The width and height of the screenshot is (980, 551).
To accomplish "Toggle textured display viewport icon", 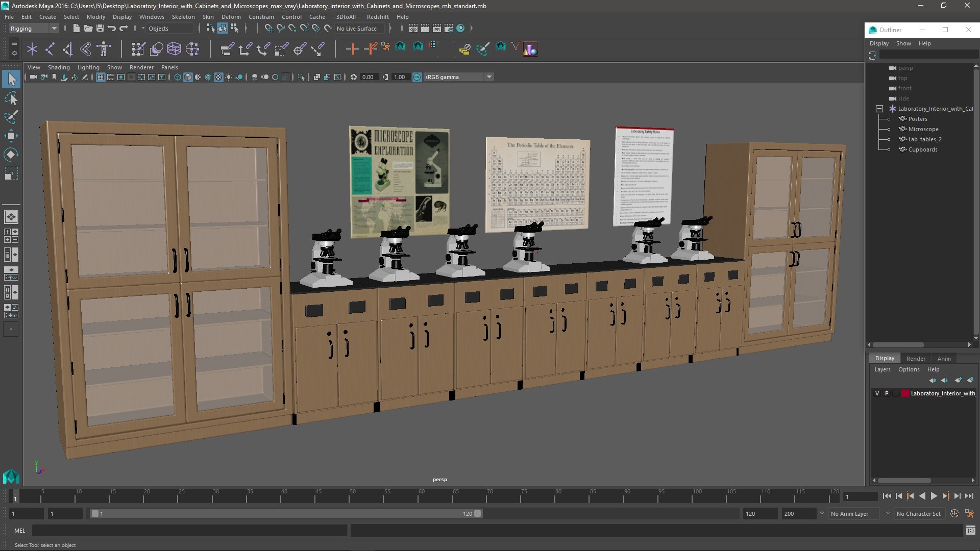I will (x=218, y=77).
